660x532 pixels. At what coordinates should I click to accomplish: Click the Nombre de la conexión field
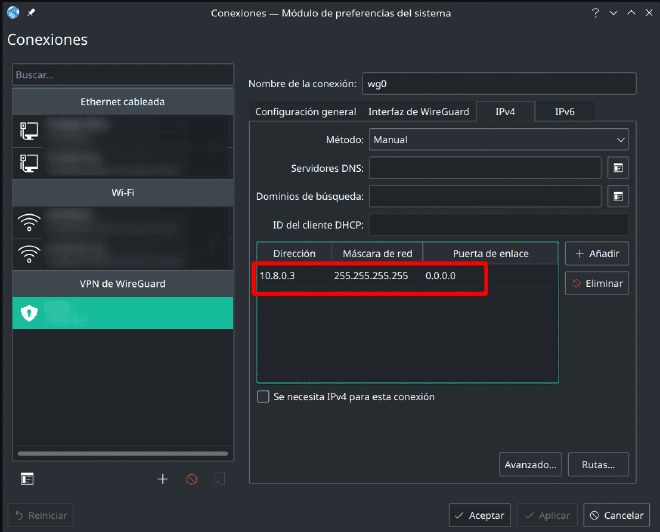pos(499,84)
